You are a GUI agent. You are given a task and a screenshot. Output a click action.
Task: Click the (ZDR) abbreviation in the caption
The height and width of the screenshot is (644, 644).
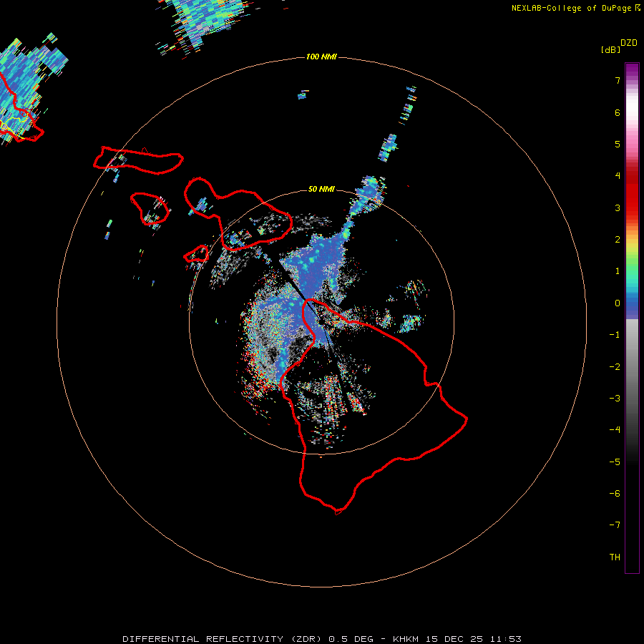(x=306, y=639)
